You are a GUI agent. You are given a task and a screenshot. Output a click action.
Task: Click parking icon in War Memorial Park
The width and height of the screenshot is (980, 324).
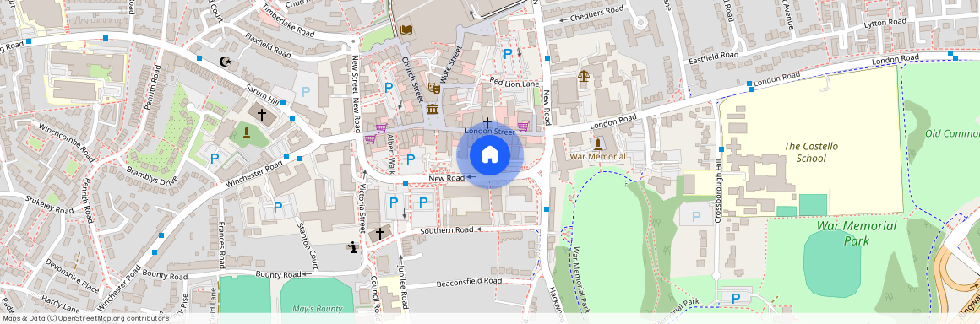coord(736,299)
